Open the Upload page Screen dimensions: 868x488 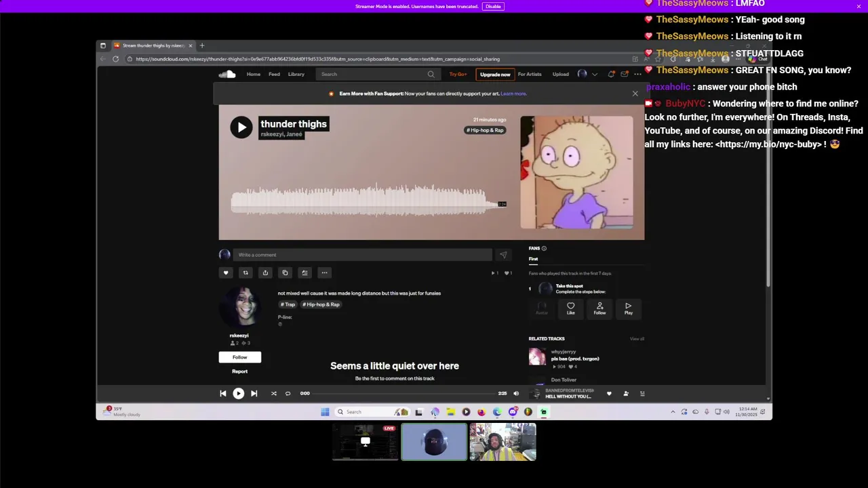pos(561,74)
